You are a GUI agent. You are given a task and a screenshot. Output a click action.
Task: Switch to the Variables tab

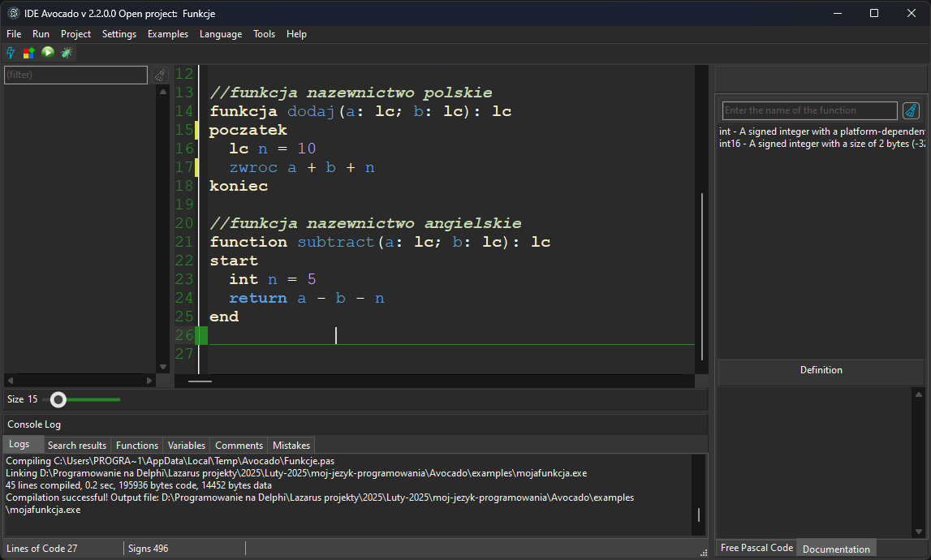[x=186, y=445]
